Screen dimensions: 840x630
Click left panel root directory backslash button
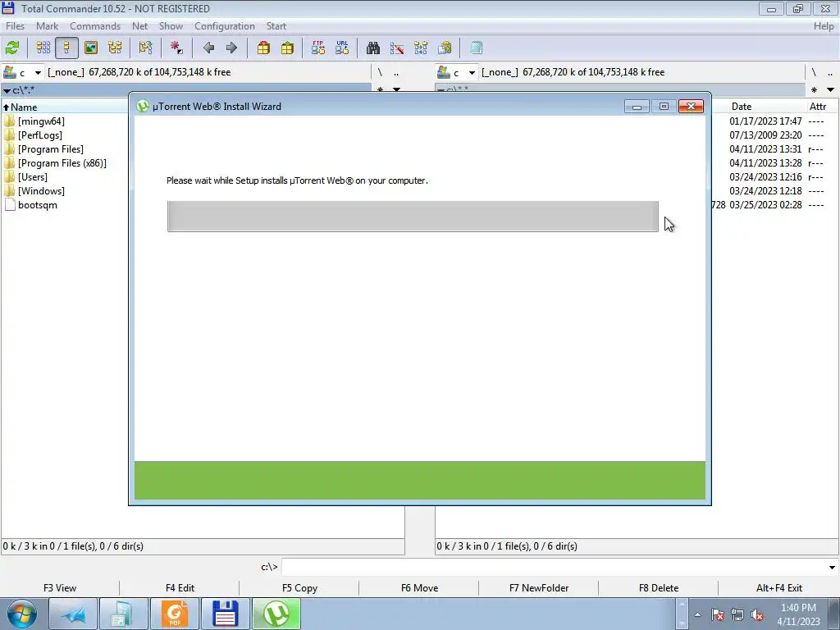coord(380,72)
